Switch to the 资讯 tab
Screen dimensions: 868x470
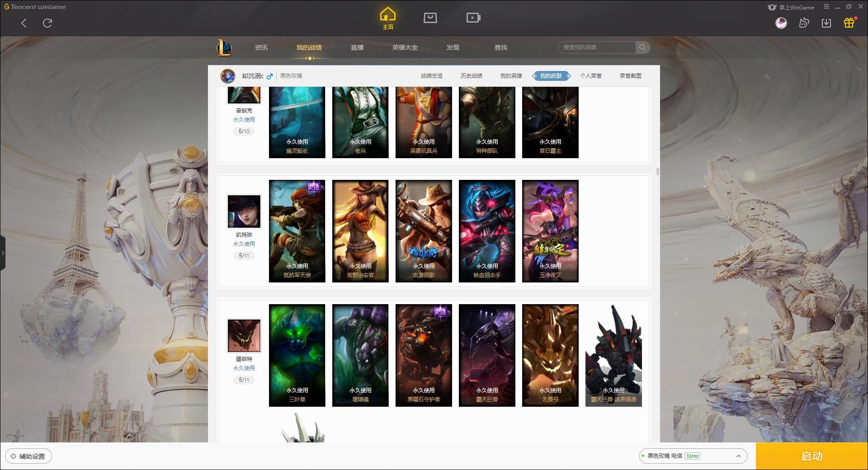coord(261,47)
